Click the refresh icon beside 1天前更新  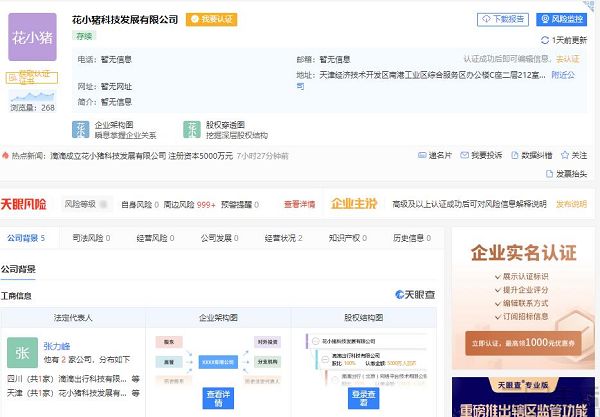545,40
